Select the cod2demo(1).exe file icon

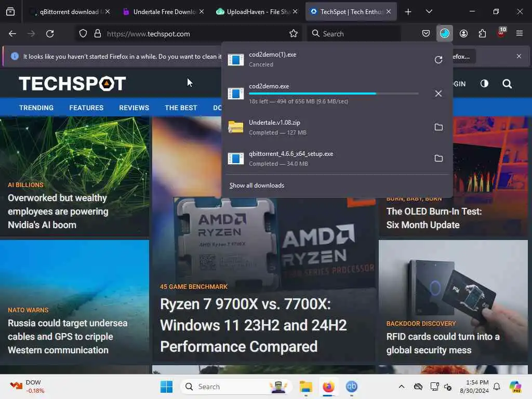235,60
